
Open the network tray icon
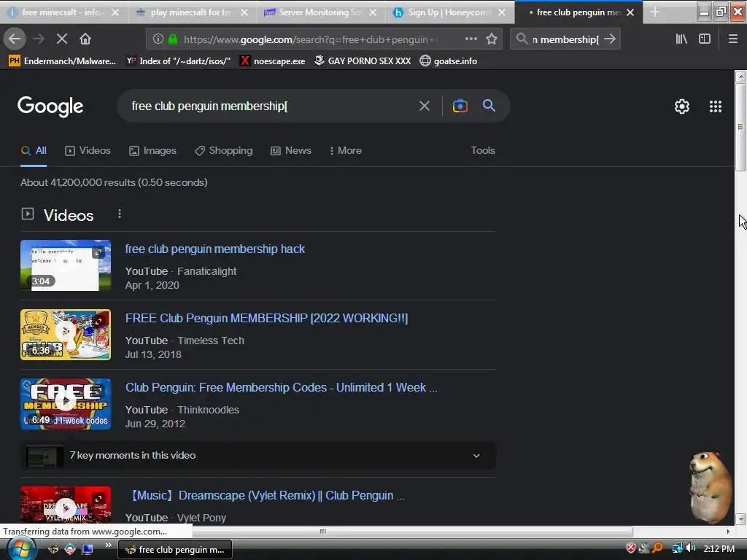(677, 548)
